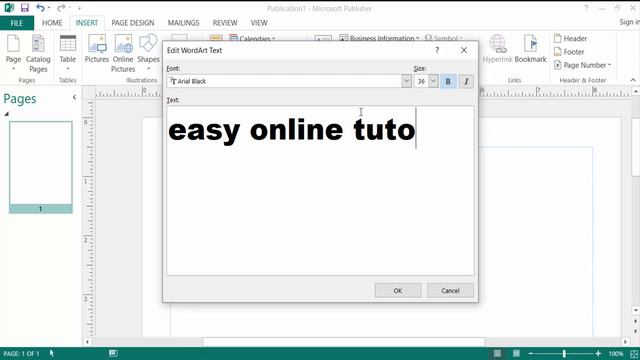Open Business Information dropdown
Screen dimensions: 640x360
point(379,38)
